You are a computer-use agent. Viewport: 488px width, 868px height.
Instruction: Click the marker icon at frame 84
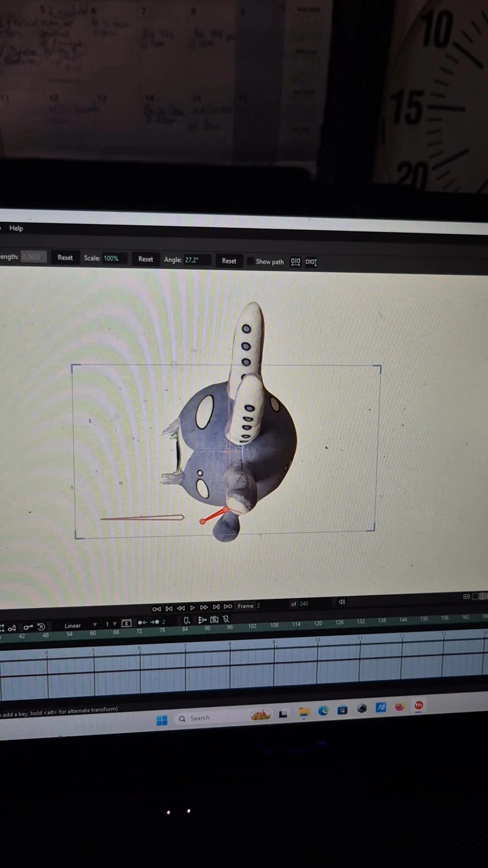tap(186, 620)
